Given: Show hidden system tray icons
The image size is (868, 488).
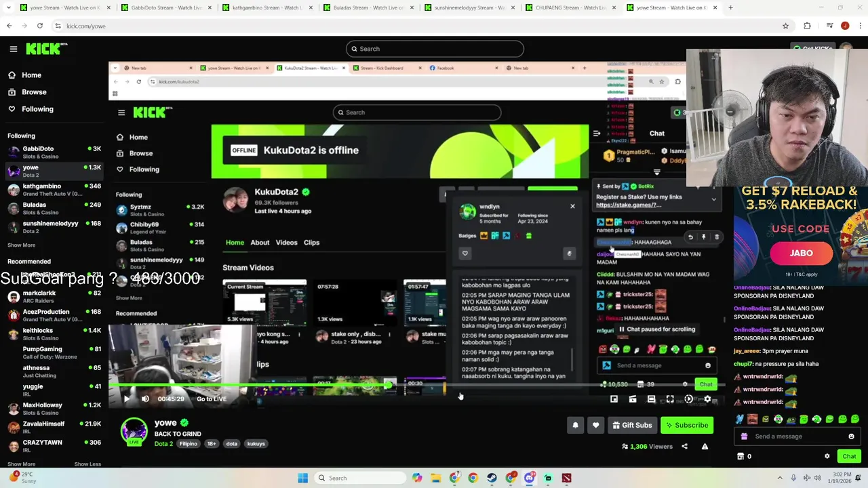Looking at the screenshot, I should 780,478.
